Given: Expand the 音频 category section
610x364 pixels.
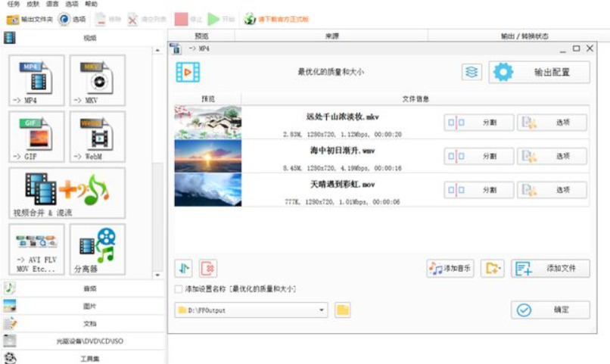Looking at the screenshot, I should tap(83, 288).
